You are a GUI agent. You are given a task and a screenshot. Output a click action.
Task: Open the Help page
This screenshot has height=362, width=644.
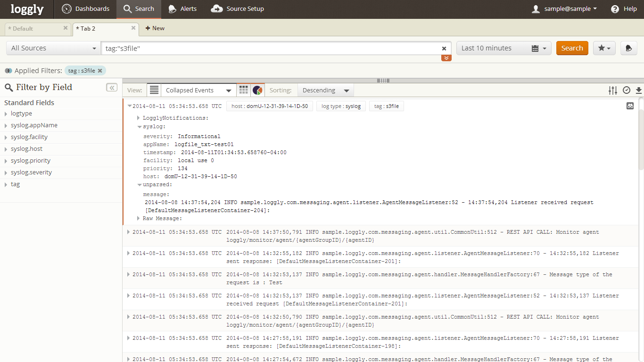[x=624, y=9]
